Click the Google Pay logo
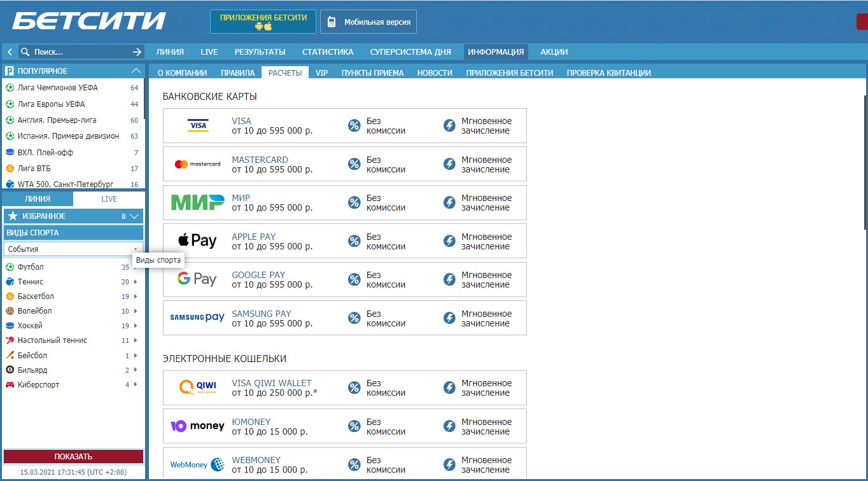 click(198, 279)
